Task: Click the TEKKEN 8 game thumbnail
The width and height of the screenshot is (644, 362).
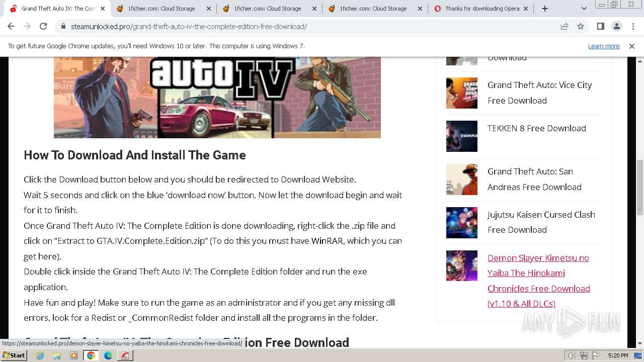Action: (462, 136)
